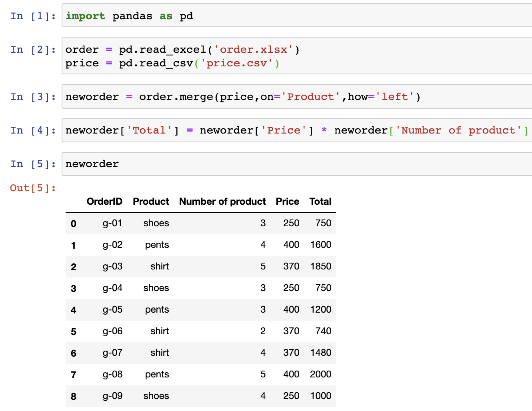Click the import pandas code cell

(x=297, y=16)
